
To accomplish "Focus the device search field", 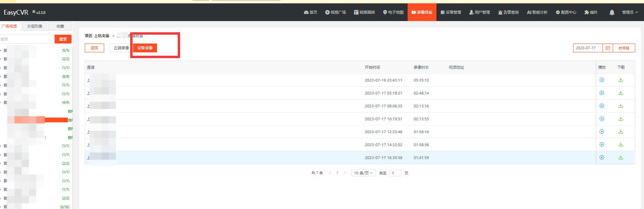I will click(x=27, y=39).
